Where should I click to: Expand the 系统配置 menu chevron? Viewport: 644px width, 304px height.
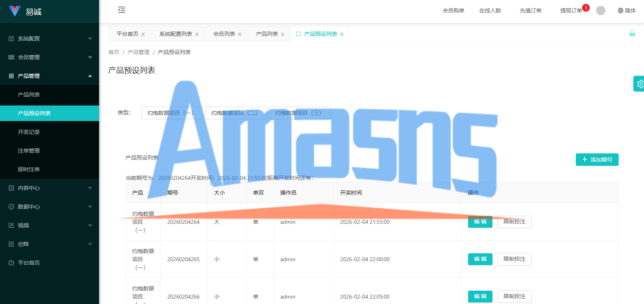coord(90,39)
